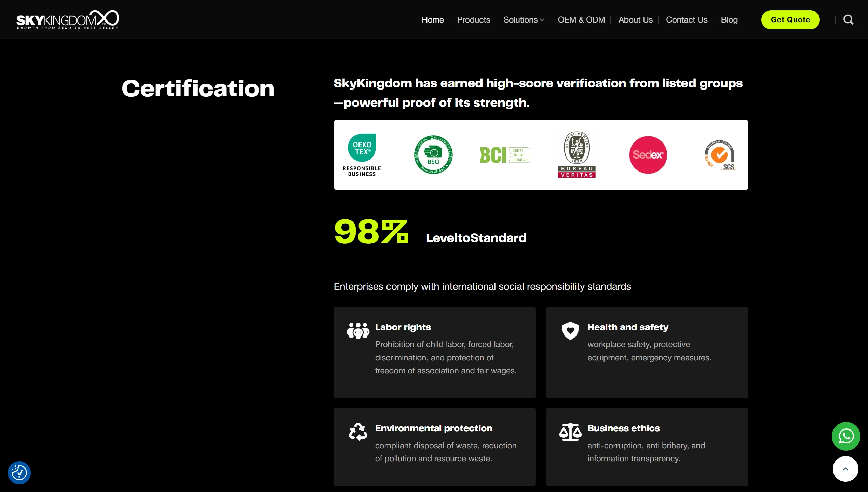The width and height of the screenshot is (868, 492).
Task: Click the SkyKingdom logo
Action: 68,19
